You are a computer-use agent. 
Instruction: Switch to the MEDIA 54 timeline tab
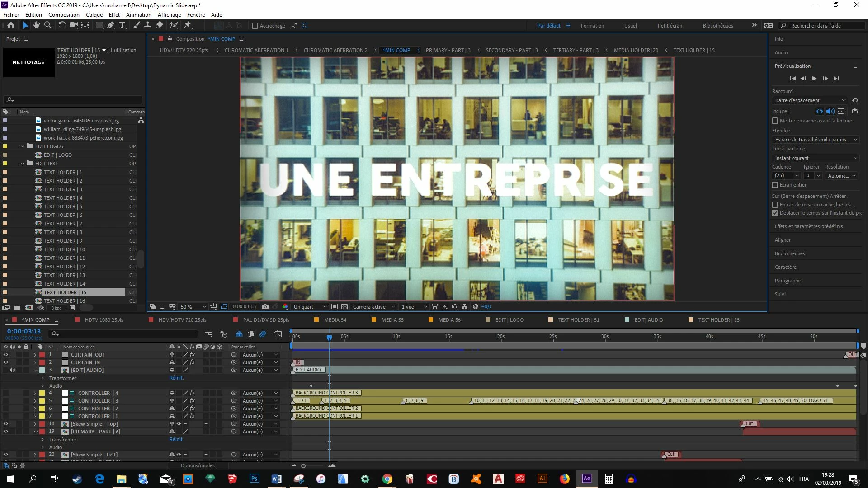335,320
